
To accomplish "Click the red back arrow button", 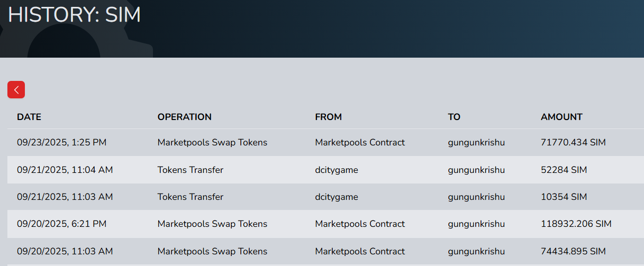I will (16, 90).
